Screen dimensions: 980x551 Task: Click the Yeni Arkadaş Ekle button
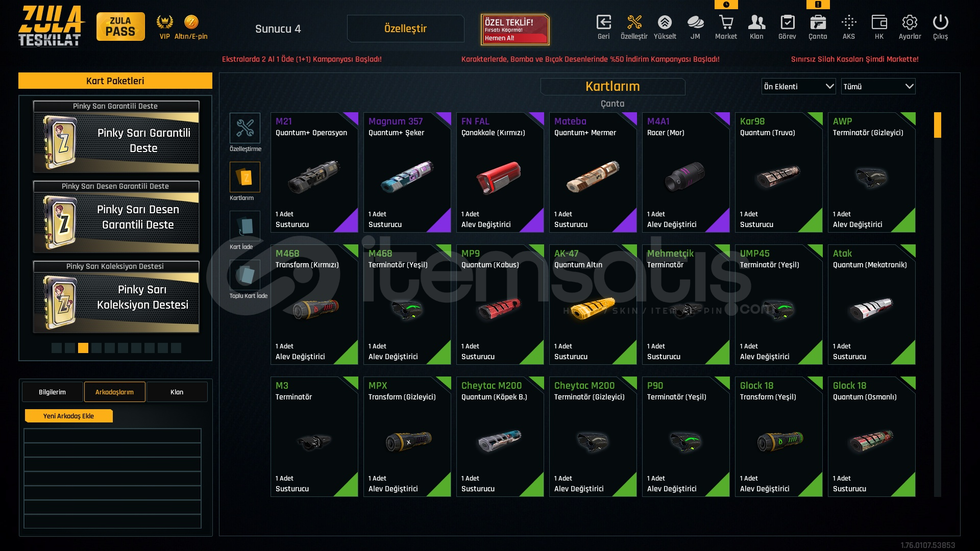[68, 416]
